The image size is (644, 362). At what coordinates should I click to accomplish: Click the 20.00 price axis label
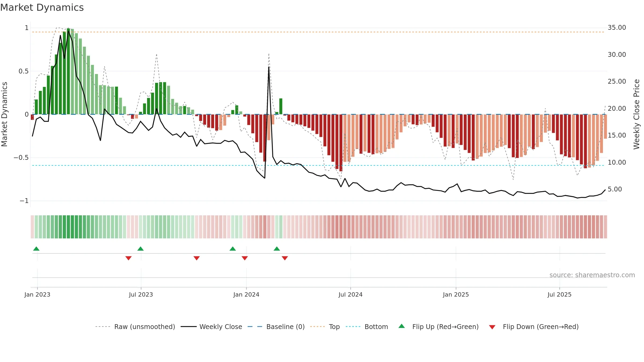[x=617, y=108]
